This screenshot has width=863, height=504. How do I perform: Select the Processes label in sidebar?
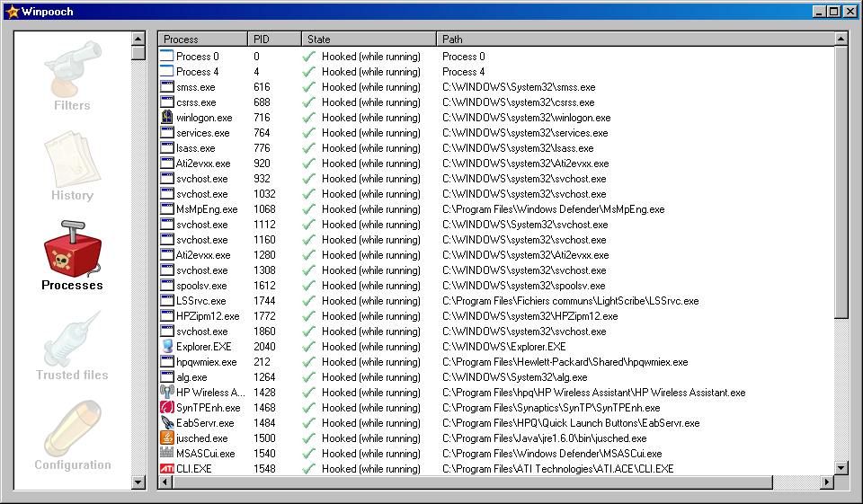tap(72, 285)
